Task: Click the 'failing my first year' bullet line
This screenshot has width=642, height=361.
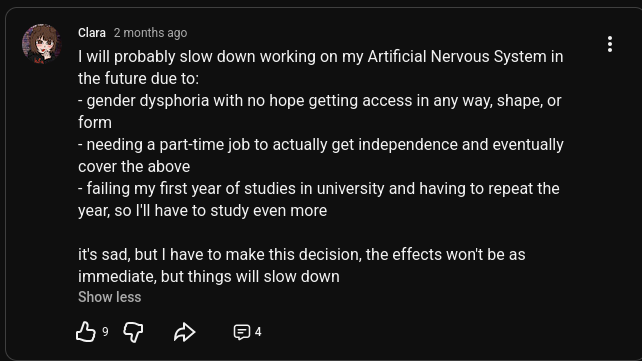Action: (x=319, y=189)
